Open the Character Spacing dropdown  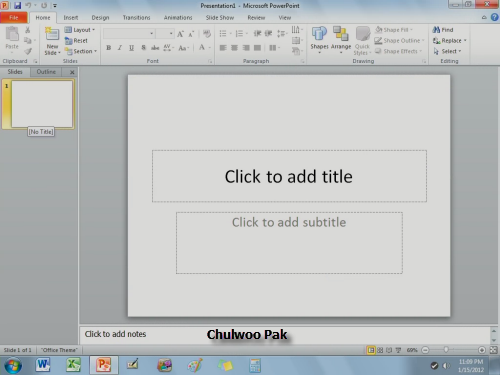[x=168, y=48]
